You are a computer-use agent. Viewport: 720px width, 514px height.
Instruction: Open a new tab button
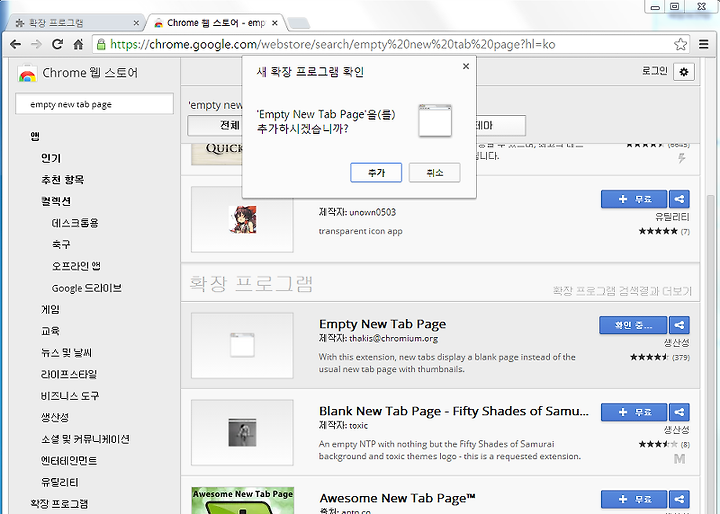coord(299,23)
